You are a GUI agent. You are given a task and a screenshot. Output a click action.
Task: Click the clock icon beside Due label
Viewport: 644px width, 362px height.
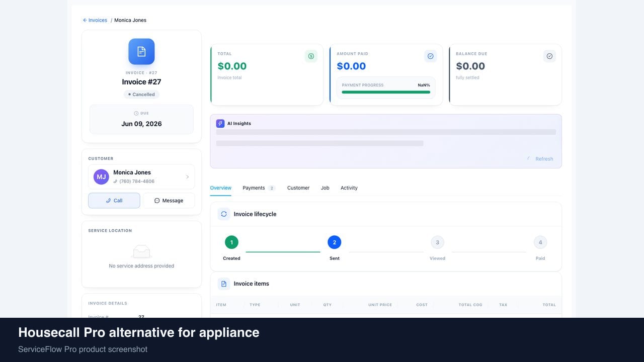click(x=136, y=113)
